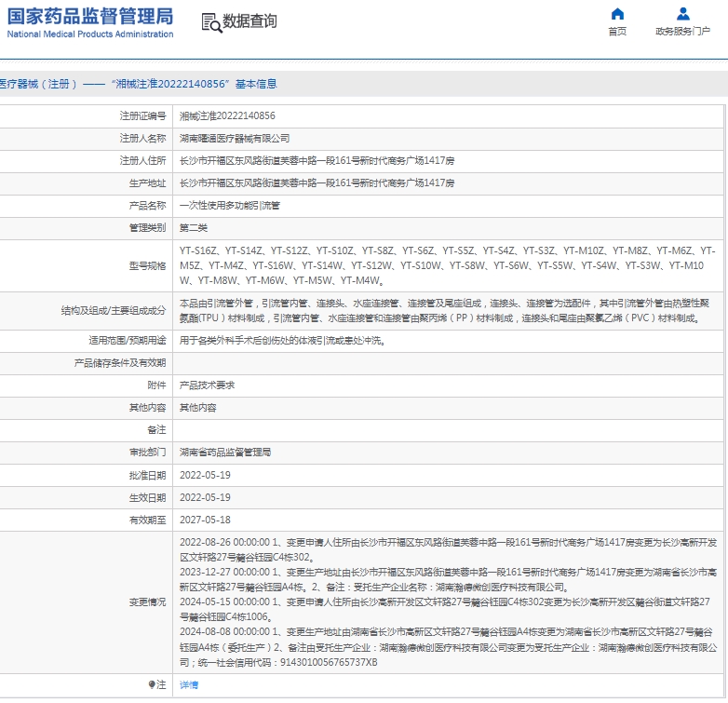Click approving department 湖南省药品监督管理局
This screenshot has height=703, width=728.
[x=225, y=452]
